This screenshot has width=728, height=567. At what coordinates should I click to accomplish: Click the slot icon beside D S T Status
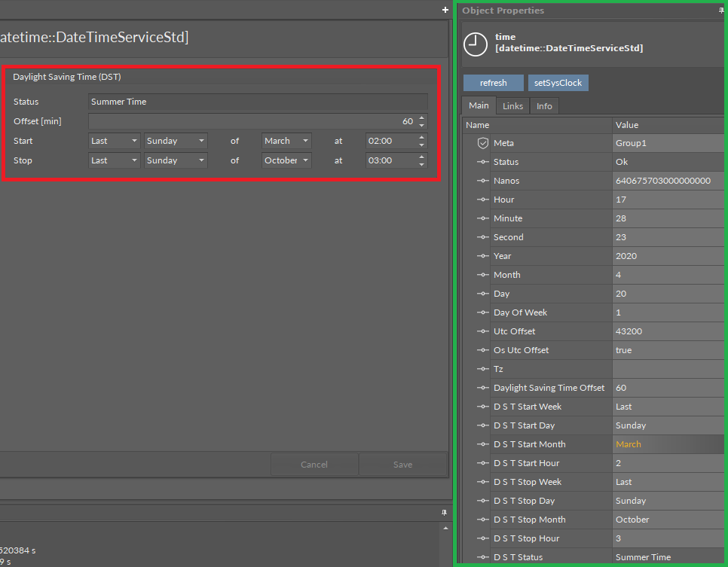[x=483, y=557]
